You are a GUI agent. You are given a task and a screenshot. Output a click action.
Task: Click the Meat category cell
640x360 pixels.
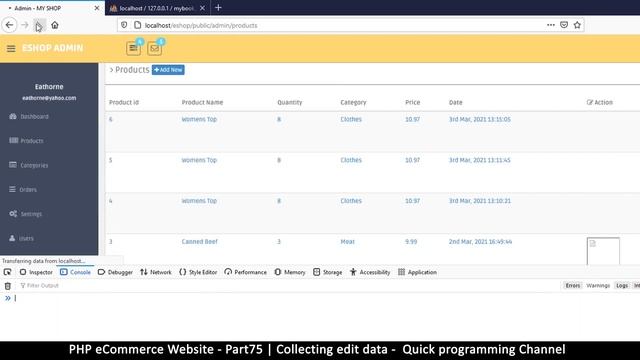pyautogui.click(x=347, y=242)
